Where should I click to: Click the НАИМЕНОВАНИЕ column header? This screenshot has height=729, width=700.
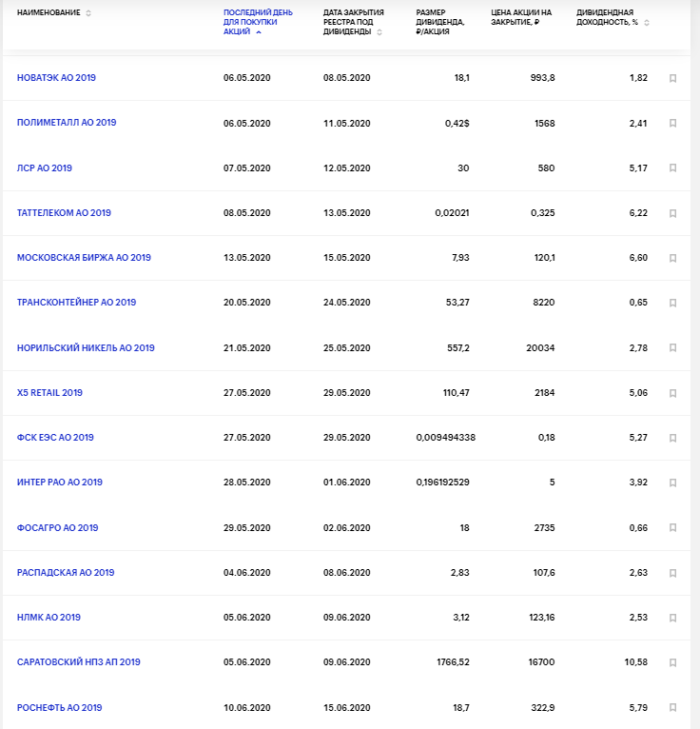pyautogui.click(x=49, y=12)
